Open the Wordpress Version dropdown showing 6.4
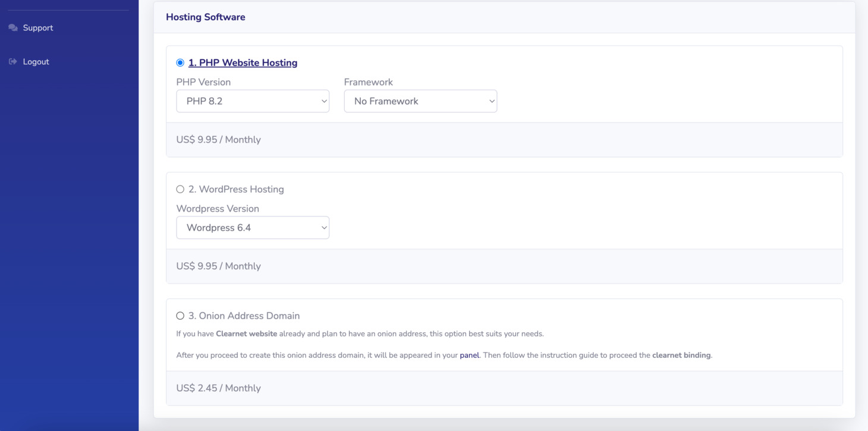Image resolution: width=868 pixels, height=431 pixels. point(253,228)
